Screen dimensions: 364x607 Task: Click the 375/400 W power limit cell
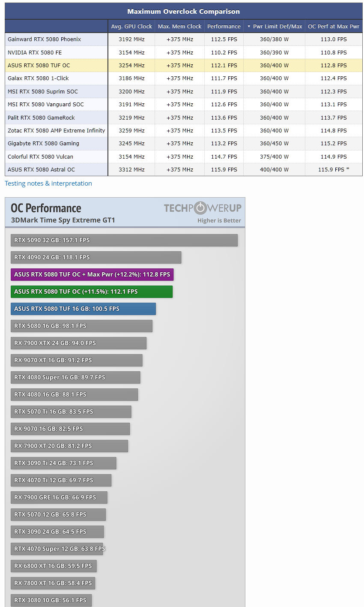pos(274,156)
